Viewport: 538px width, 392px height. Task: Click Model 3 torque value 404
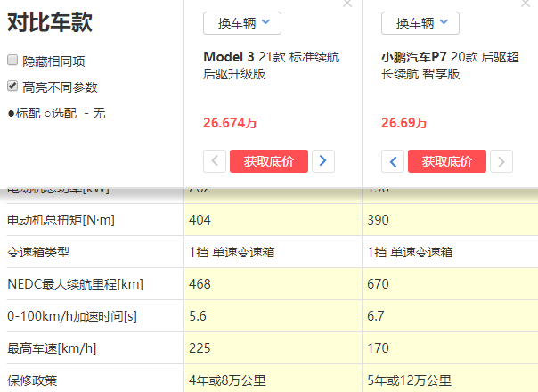click(x=200, y=220)
